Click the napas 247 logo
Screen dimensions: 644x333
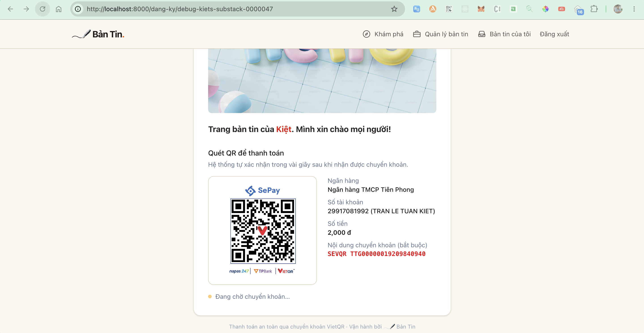point(239,271)
